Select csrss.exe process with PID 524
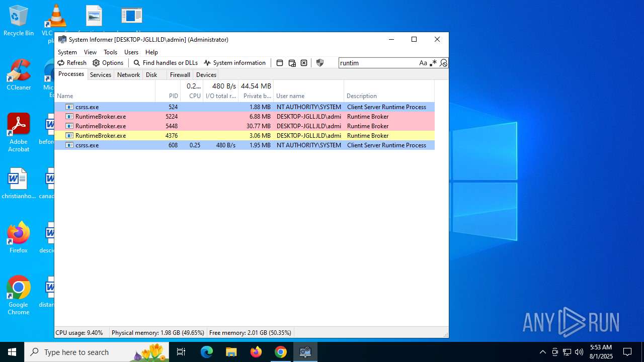Screen dimensions: 644x362 pyautogui.click(x=245, y=107)
